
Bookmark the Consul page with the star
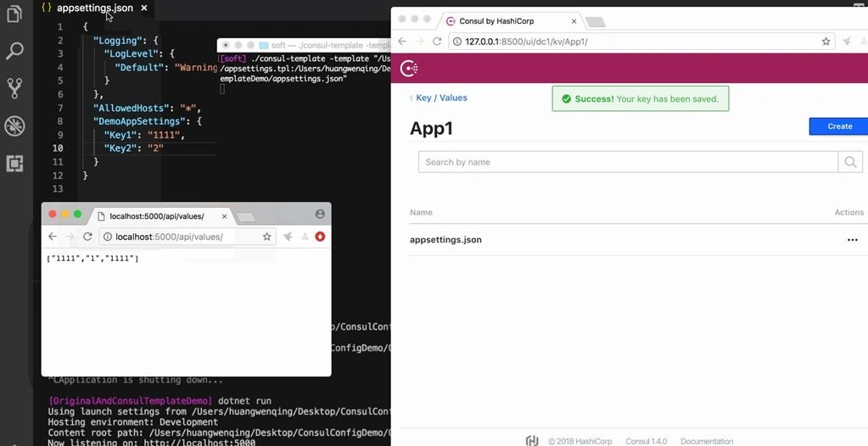[x=826, y=42]
